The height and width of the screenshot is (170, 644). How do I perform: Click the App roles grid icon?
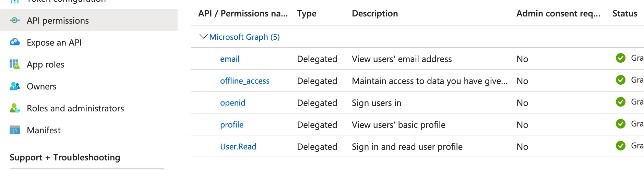15,64
